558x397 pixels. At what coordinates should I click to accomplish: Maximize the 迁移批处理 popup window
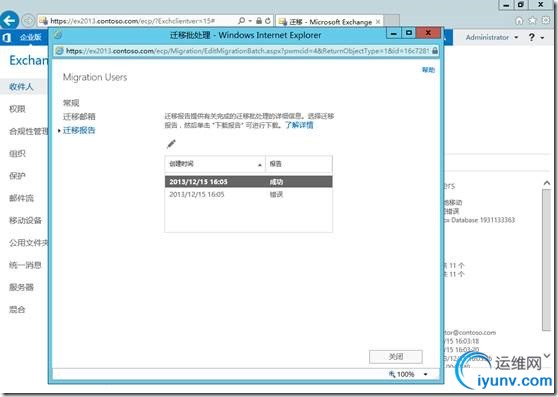(x=409, y=33)
